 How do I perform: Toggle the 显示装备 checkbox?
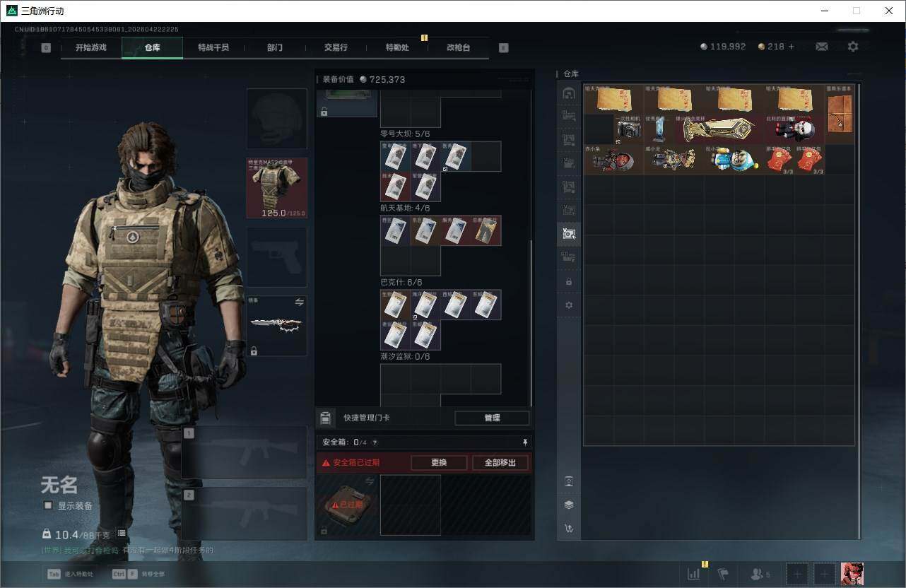point(48,505)
